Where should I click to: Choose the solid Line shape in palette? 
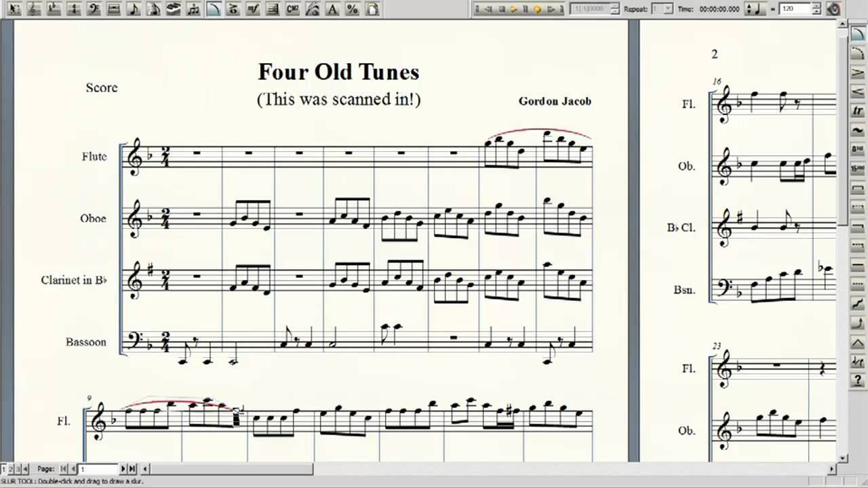coord(858,264)
